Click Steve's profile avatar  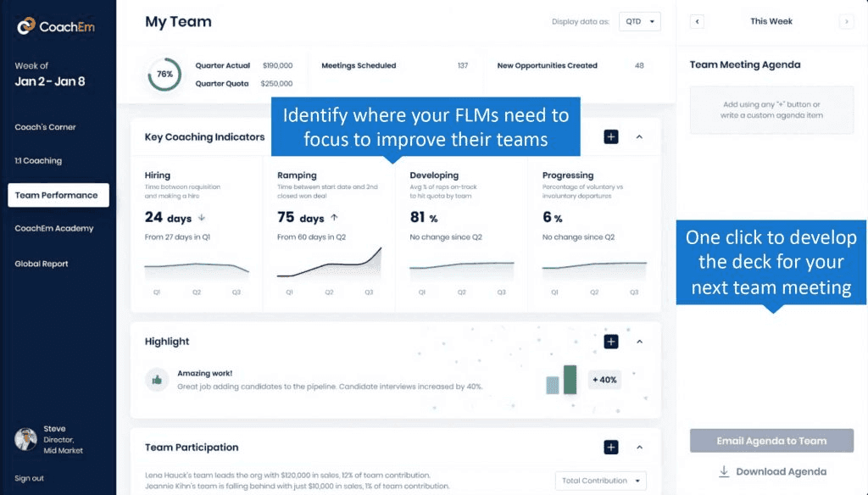[25, 439]
